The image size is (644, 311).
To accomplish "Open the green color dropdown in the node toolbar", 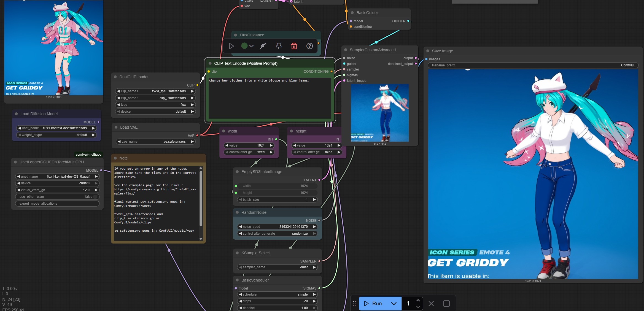I will pyautogui.click(x=247, y=46).
